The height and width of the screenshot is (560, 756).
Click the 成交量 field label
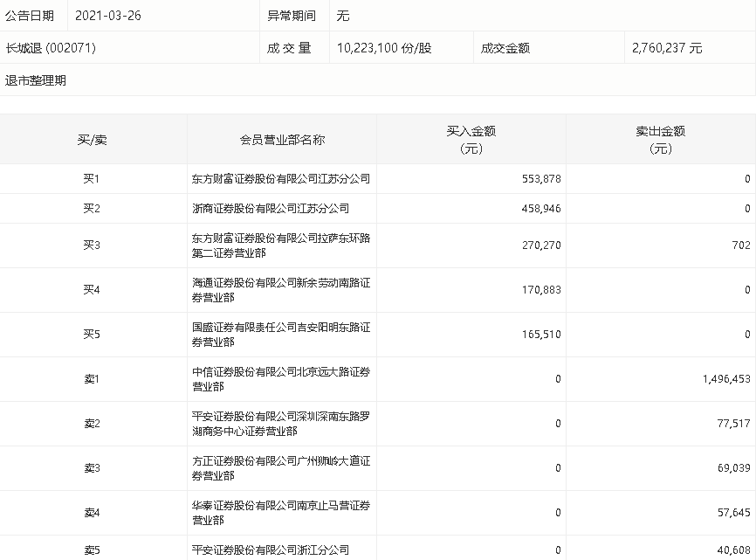pyautogui.click(x=289, y=48)
